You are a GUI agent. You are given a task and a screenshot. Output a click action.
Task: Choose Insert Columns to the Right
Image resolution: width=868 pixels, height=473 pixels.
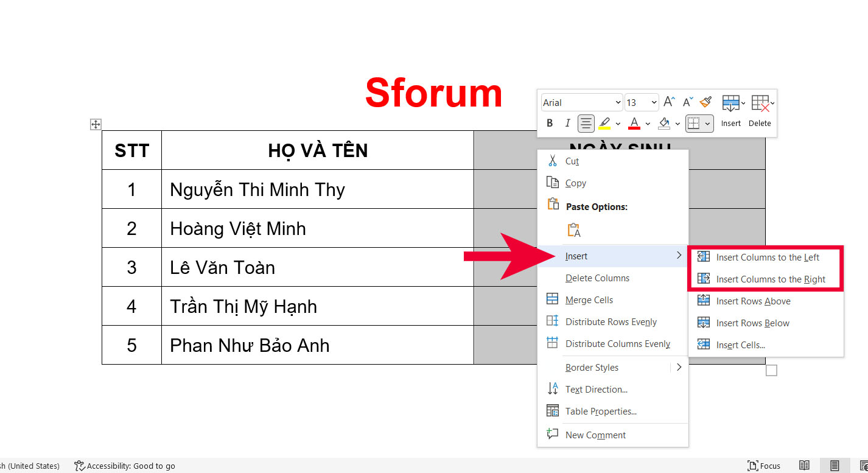pos(771,279)
